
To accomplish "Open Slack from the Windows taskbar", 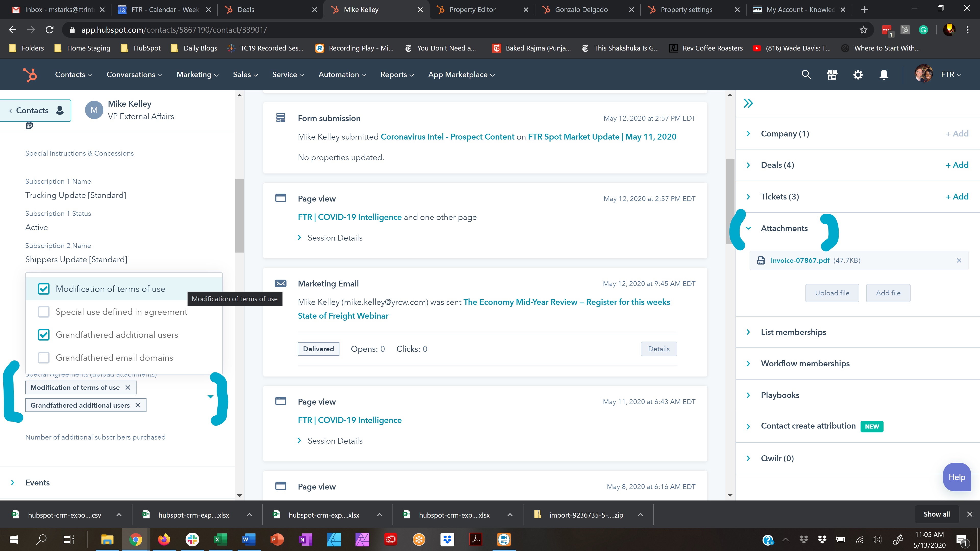I will (x=192, y=539).
